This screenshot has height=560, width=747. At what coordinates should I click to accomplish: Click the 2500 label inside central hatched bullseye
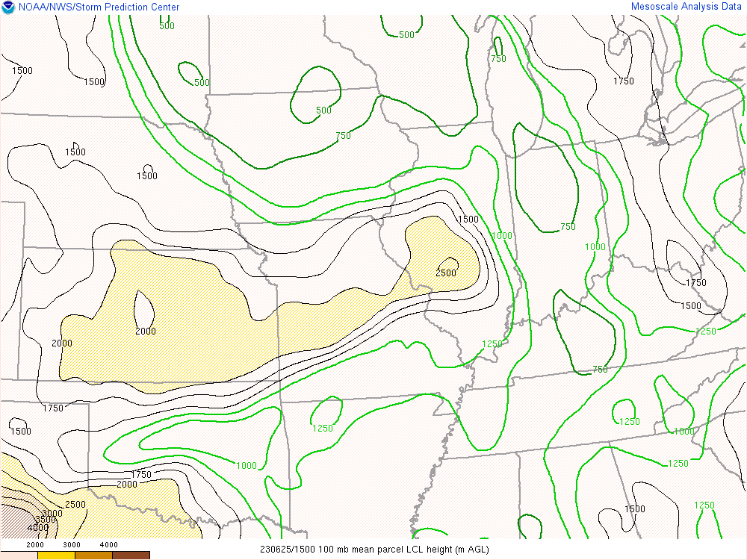(446, 273)
